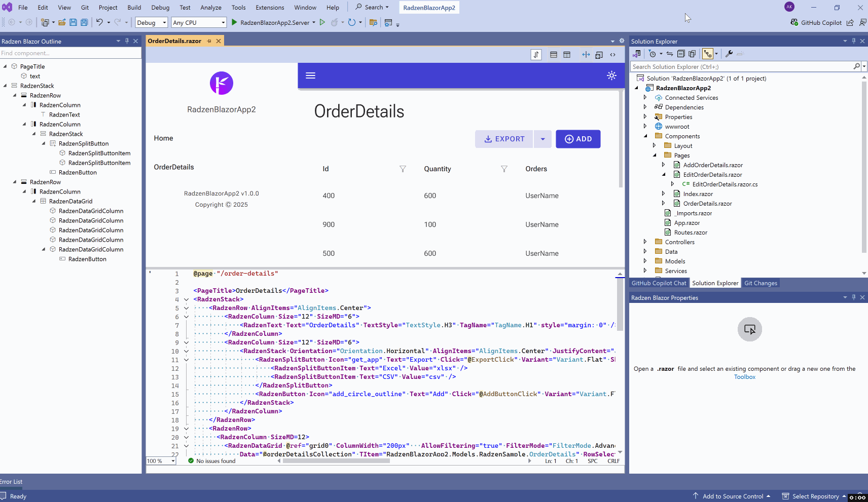This screenshot has height=502, width=868.
Task: Collapse the Components folder in Solution Explorer
Action: [645, 136]
